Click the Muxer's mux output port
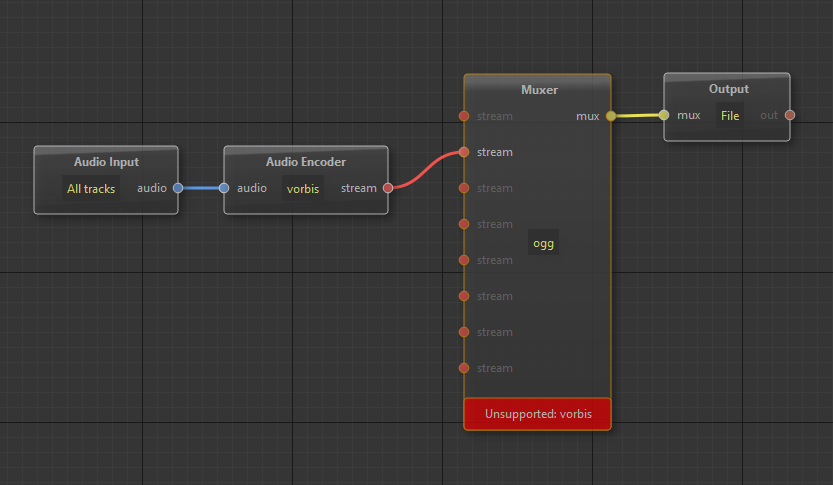The image size is (833, 485). coord(611,116)
